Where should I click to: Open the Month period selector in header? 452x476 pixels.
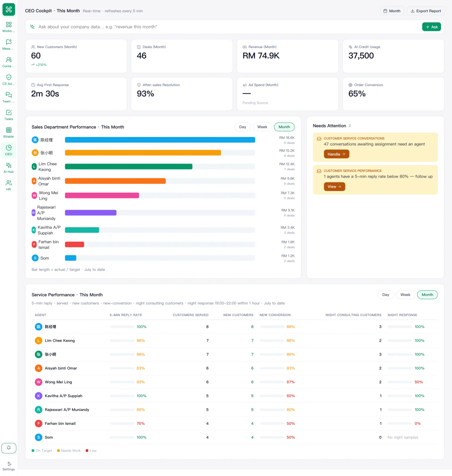(392, 11)
